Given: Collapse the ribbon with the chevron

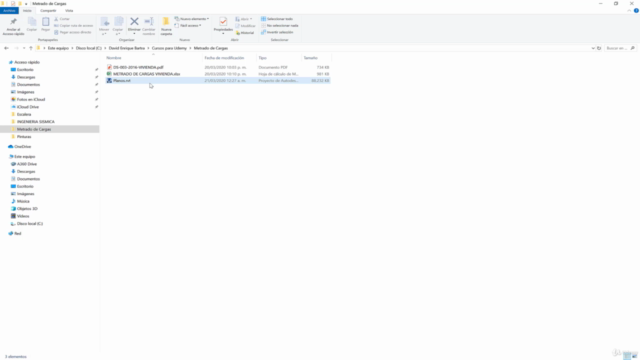Looking at the screenshot, I should click(629, 11).
